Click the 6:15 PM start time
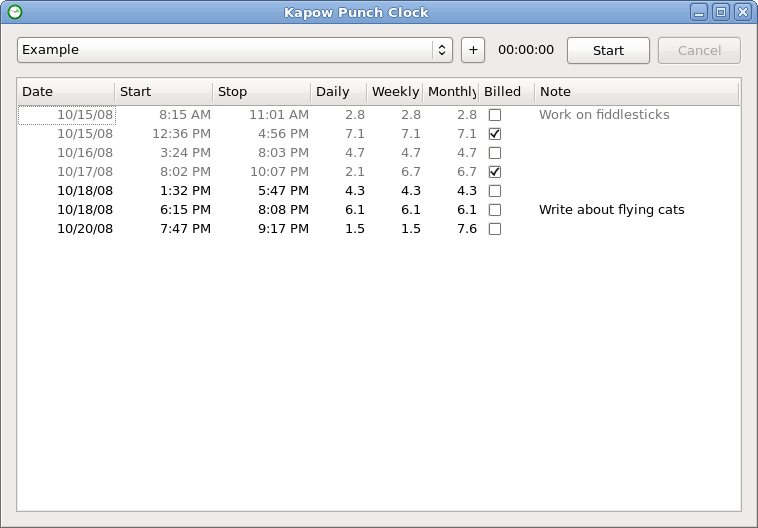The height and width of the screenshot is (528, 758). click(186, 210)
